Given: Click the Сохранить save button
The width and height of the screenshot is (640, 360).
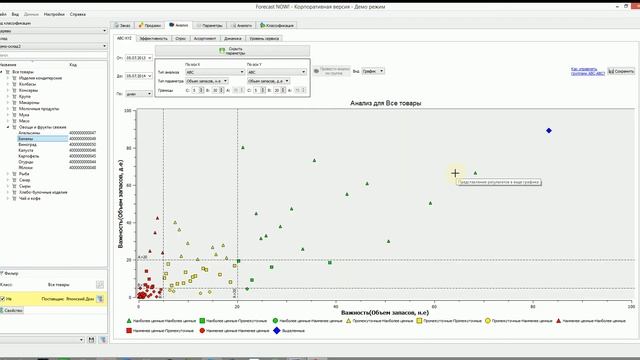Looking at the screenshot, I should point(621,71).
